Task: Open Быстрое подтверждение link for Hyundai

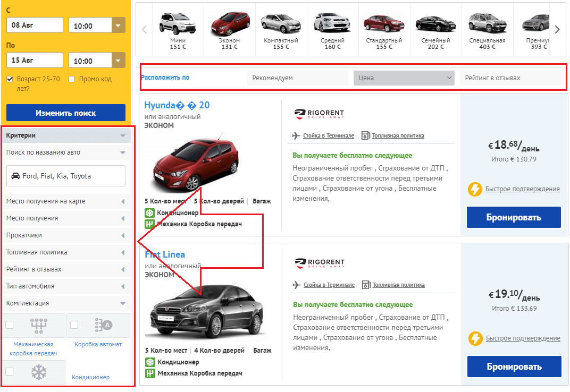Action: [x=522, y=189]
